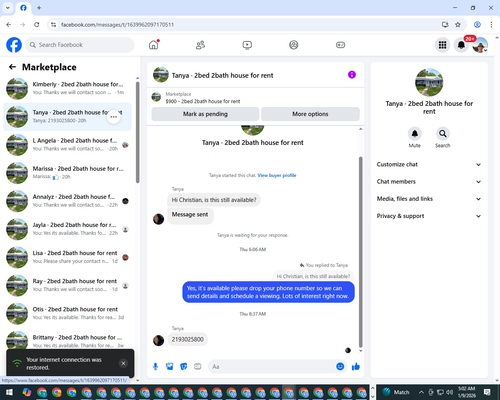Go back using the Marketplace back arrow
Image resolution: width=500 pixels, height=400 pixels.
point(12,67)
